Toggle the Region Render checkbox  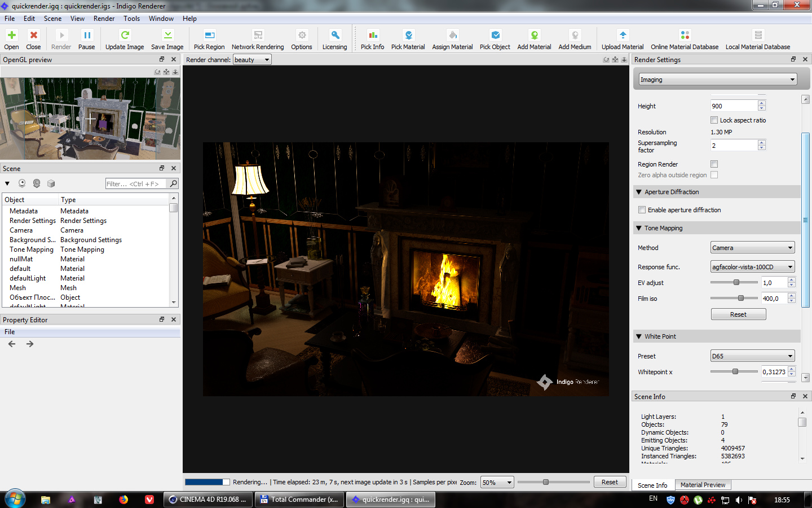click(714, 164)
